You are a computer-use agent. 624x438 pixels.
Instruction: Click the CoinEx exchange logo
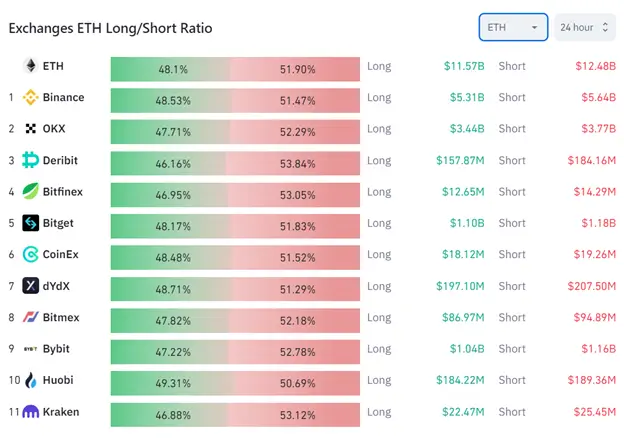(30, 255)
